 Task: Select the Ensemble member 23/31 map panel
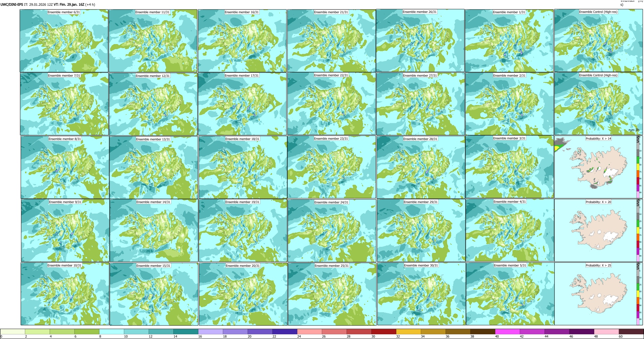[x=331, y=167]
